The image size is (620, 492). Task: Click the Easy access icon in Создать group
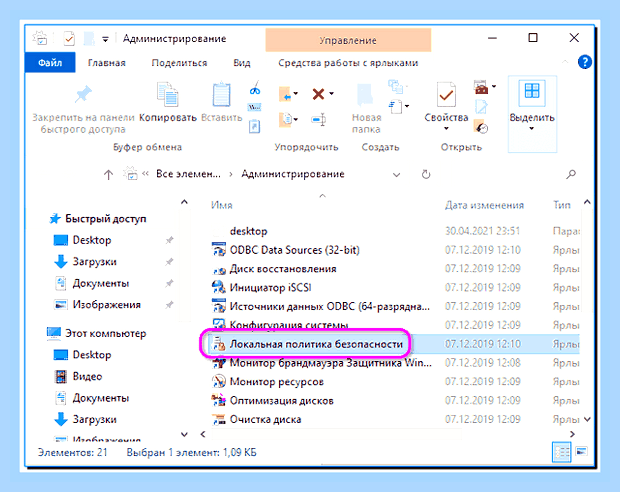point(396,87)
